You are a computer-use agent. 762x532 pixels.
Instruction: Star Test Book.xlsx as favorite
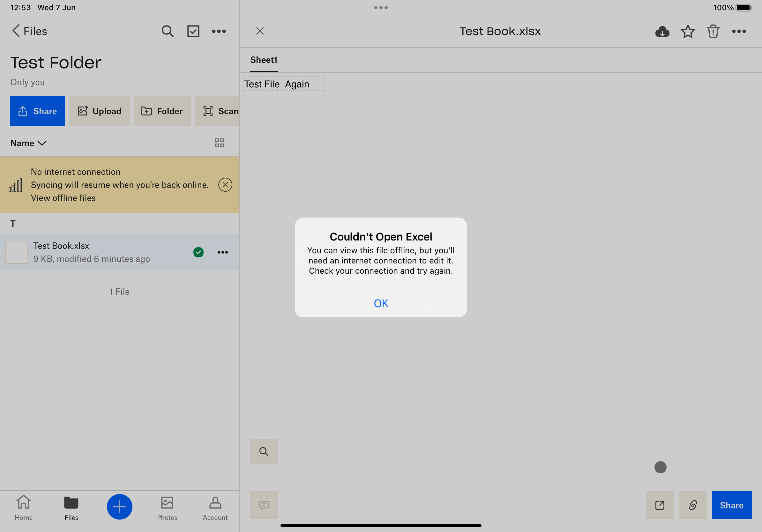click(x=688, y=32)
